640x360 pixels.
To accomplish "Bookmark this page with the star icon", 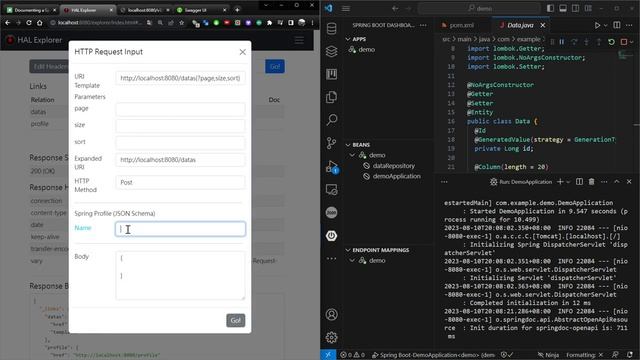I will tap(182, 23).
